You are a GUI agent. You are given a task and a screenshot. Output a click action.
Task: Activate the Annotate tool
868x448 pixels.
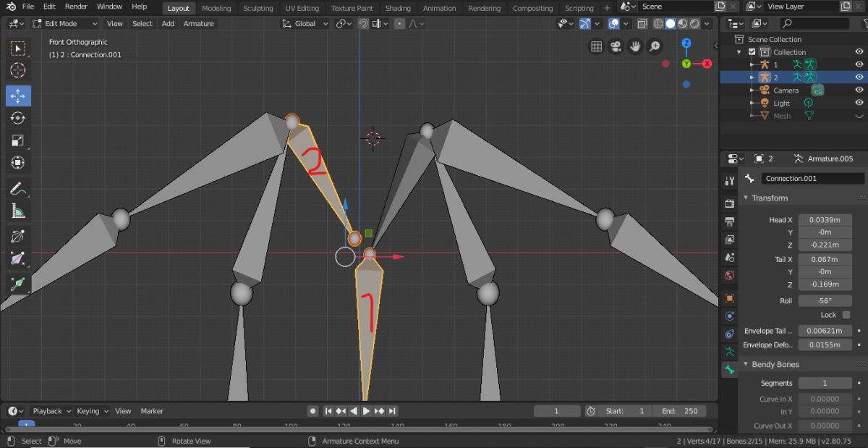click(18, 190)
